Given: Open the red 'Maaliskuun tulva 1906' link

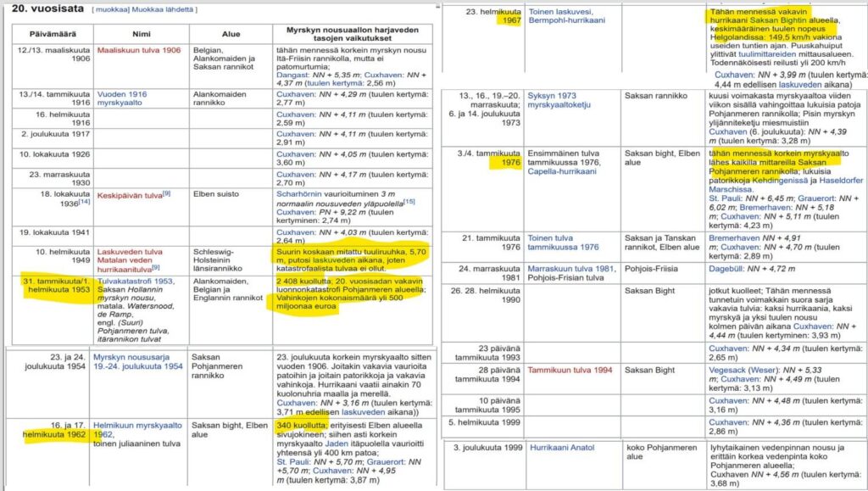Looking at the screenshot, I should tap(138, 50).
